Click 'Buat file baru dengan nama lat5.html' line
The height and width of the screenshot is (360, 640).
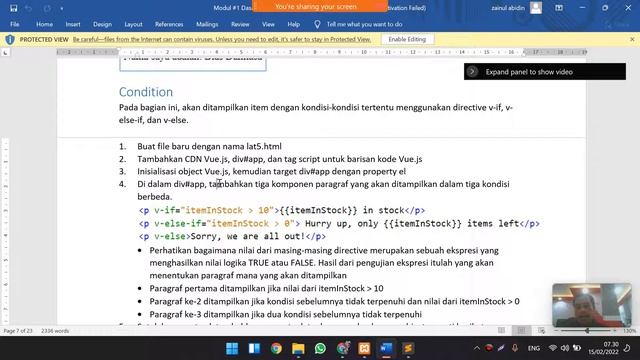[209, 146]
